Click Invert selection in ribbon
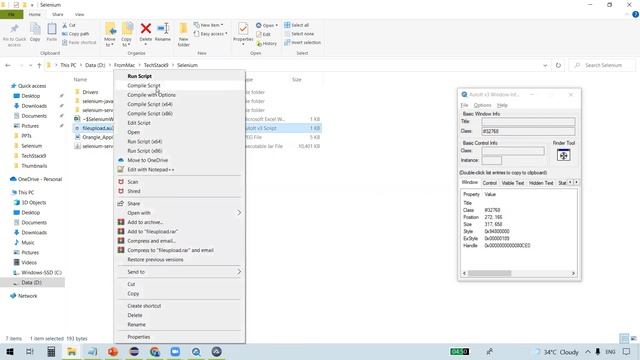640x360 pixels. [302, 42]
